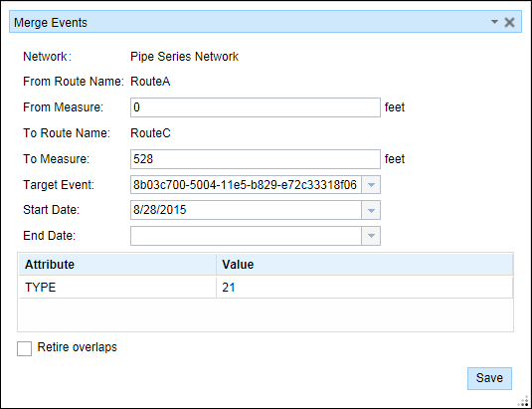The image size is (532, 409).
Task: Open the End Date picker arrow
Action: [371, 236]
